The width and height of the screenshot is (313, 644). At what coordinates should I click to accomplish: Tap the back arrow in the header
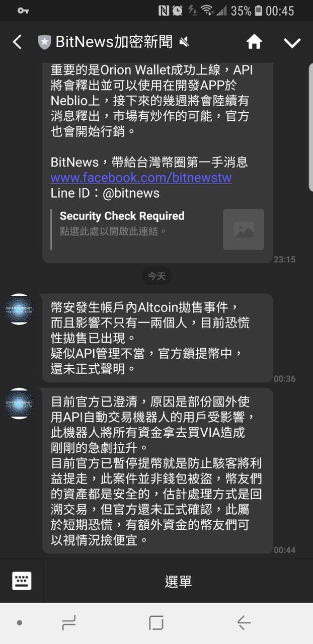click(x=17, y=42)
